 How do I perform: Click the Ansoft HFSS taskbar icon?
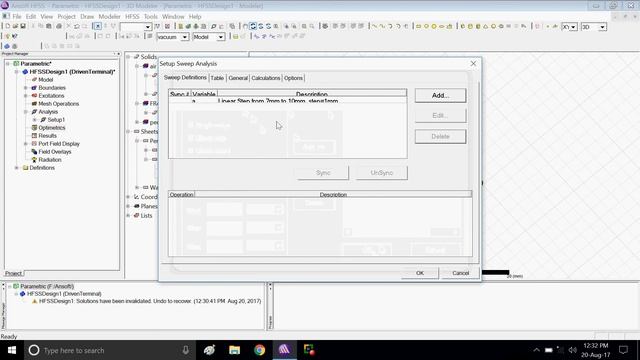click(x=284, y=350)
